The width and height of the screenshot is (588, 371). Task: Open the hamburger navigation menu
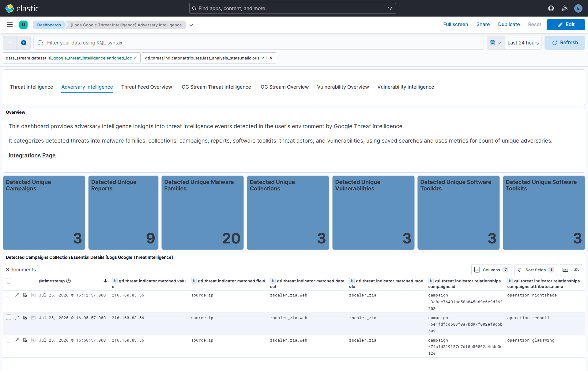tap(10, 25)
